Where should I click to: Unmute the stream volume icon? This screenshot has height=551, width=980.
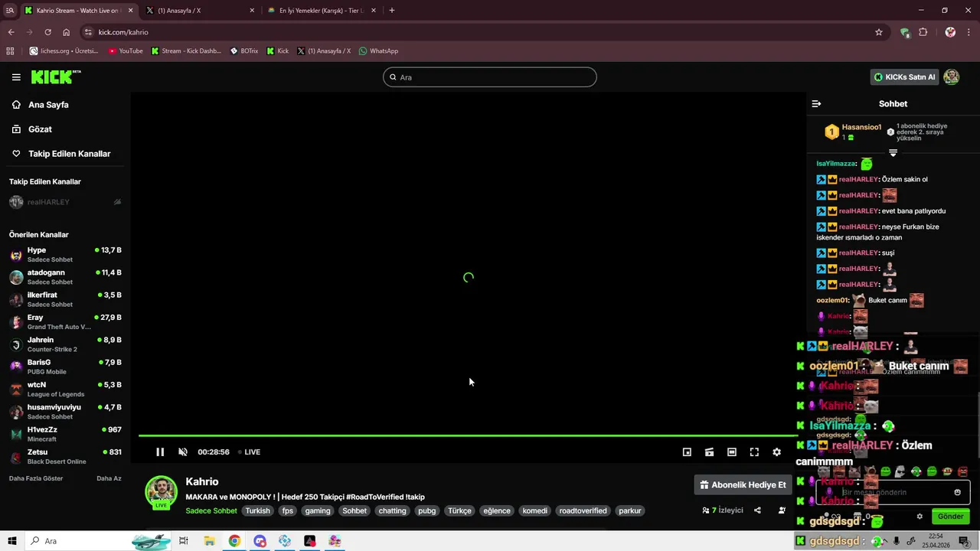pos(183,452)
